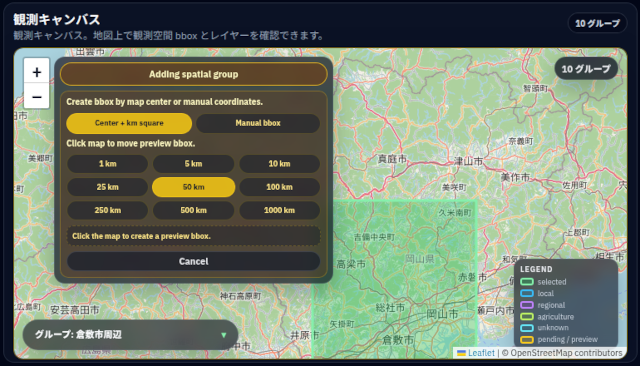Click the 10 グループ pill in the header
The width and height of the screenshot is (640, 366).
point(598,24)
